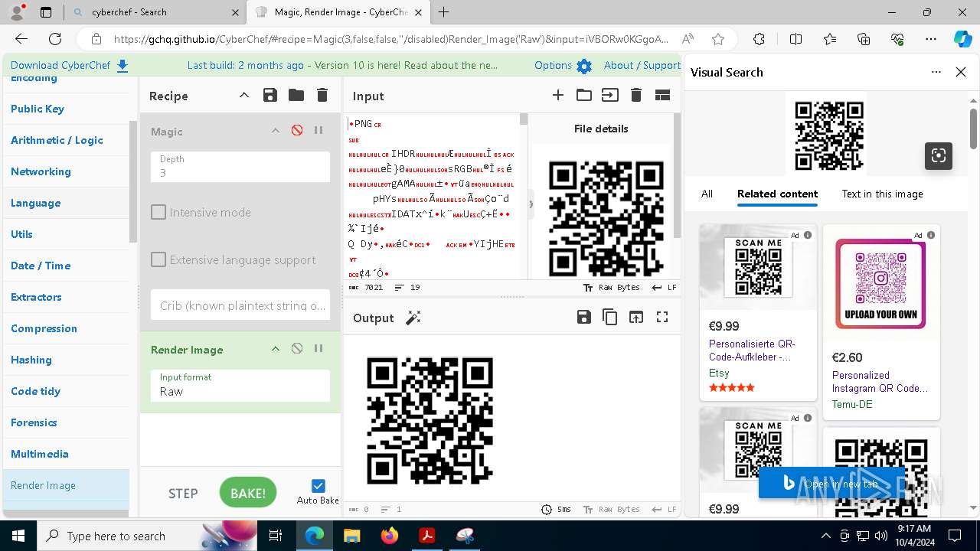Click the Crib known plaintext field
The height and width of the screenshot is (551, 980).
(x=240, y=305)
